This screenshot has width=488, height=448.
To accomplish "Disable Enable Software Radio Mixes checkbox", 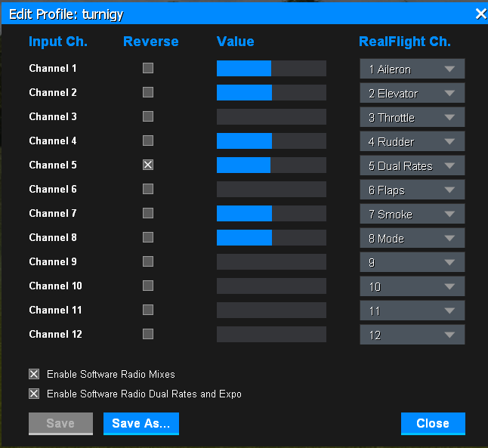I will click(34, 374).
